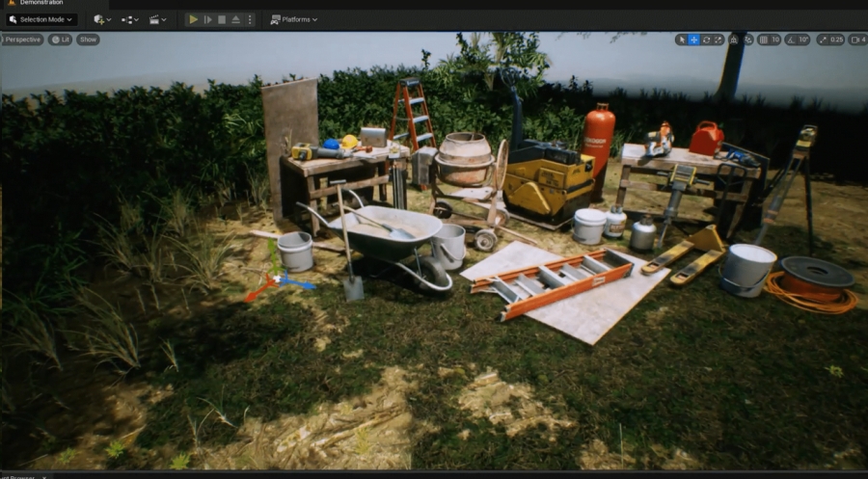
Task: Click the Lit view mode button
Action: tap(61, 40)
